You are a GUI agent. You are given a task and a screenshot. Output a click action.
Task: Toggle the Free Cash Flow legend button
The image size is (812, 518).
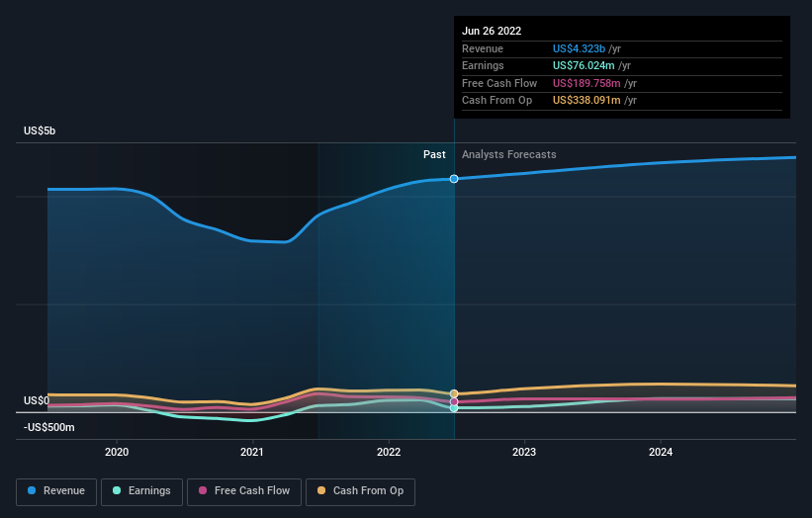tap(244, 491)
